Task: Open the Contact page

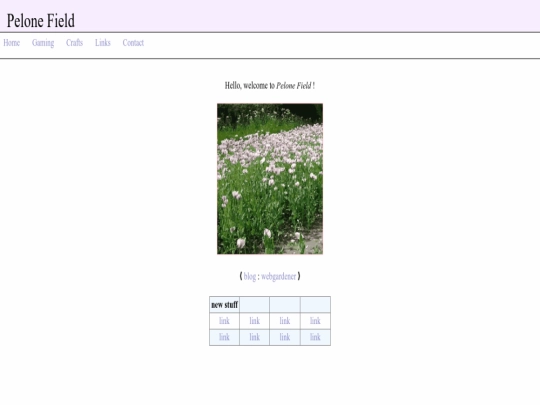Action: (x=133, y=43)
